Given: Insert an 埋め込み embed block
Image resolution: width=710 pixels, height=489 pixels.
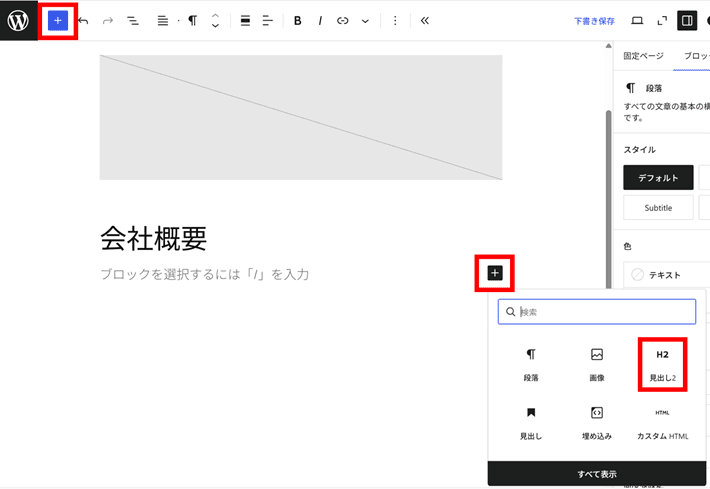Looking at the screenshot, I should [597, 423].
